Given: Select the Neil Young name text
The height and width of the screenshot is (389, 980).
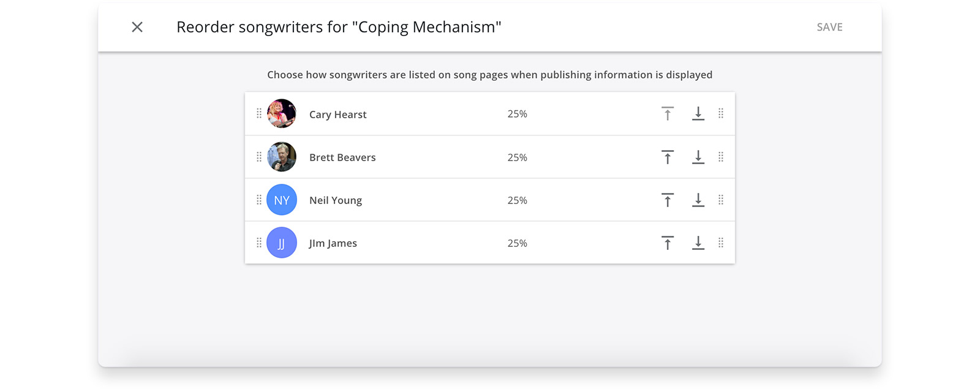Looking at the screenshot, I should pyautogui.click(x=336, y=200).
